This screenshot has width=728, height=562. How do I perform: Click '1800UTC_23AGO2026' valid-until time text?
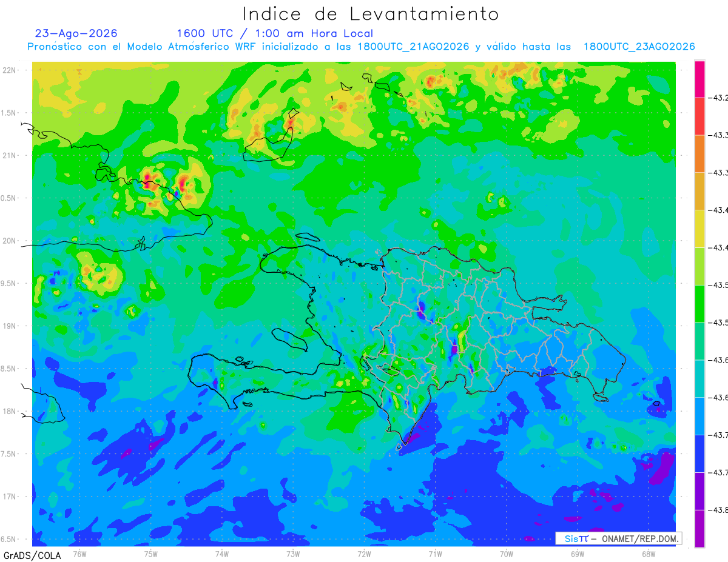(639, 47)
